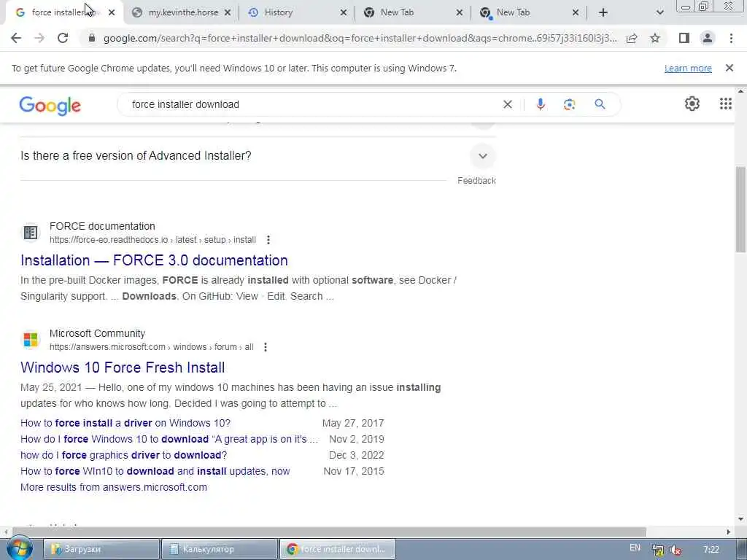Open Загрузки window from taskbar
The image size is (747, 560).
tap(101, 549)
